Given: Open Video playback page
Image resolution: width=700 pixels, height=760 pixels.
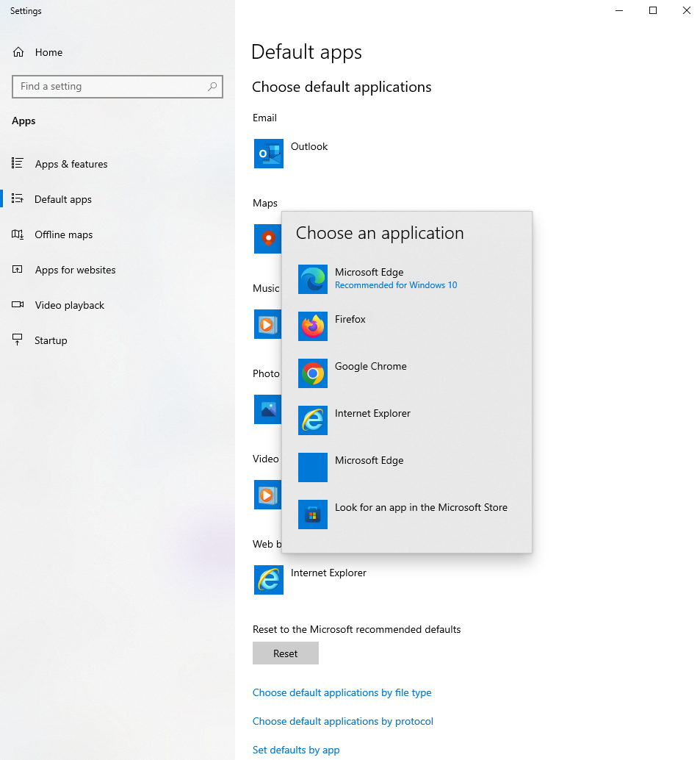Looking at the screenshot, I should [x=70, y=305].
